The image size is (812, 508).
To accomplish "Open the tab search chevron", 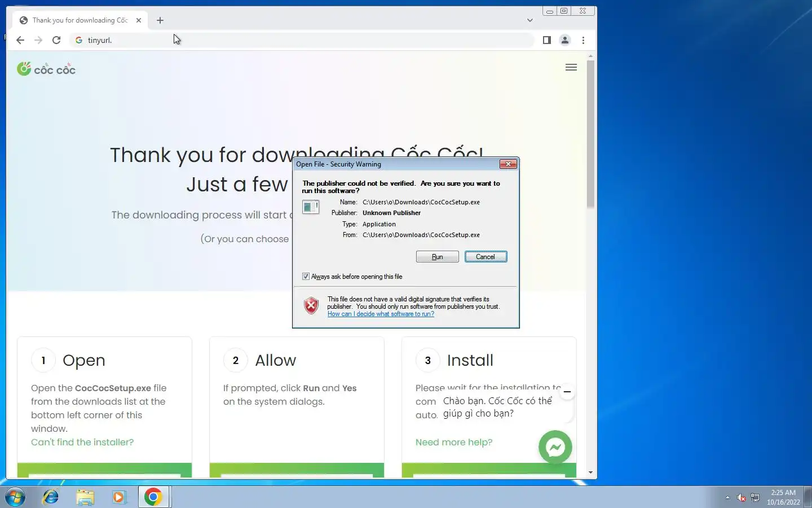I will [x=529, y=20].
